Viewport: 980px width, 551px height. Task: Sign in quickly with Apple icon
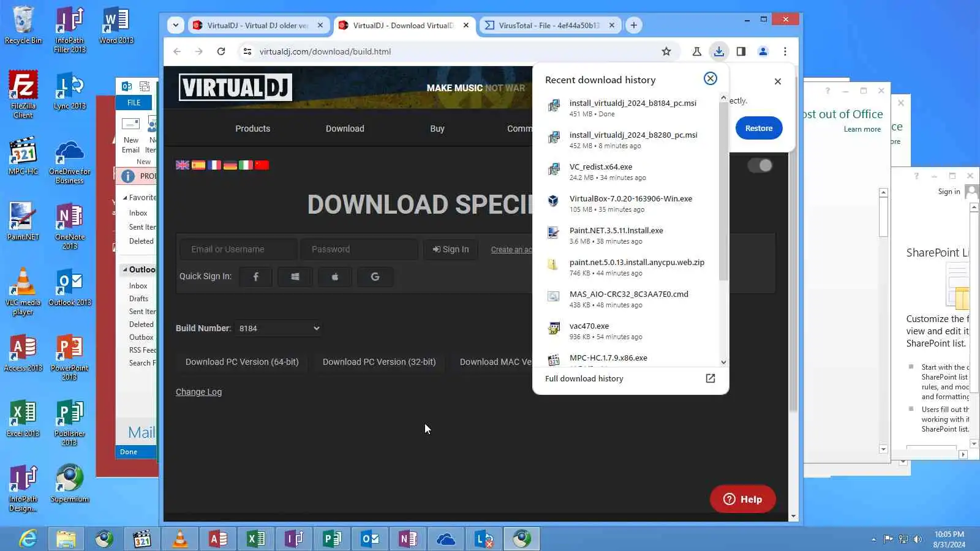tap(334, 277)
